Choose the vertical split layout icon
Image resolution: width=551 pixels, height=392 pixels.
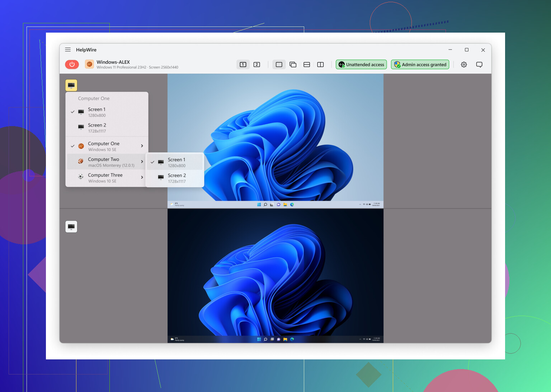pos(320,64)
